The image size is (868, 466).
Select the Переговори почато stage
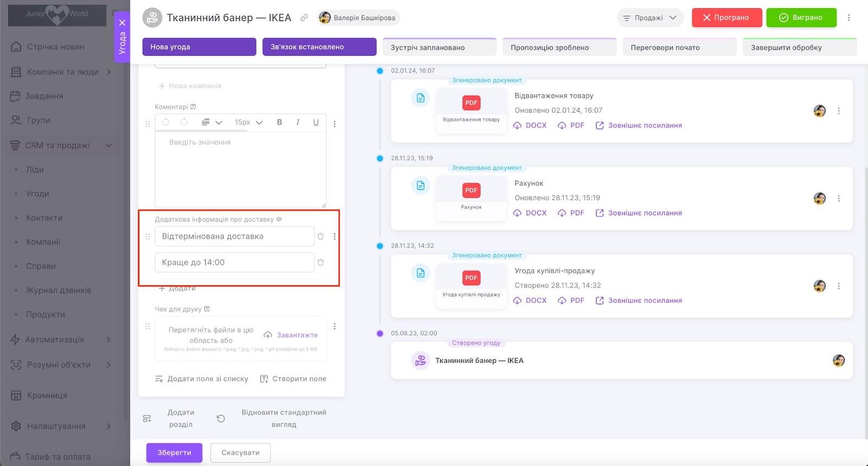point(679,47)
